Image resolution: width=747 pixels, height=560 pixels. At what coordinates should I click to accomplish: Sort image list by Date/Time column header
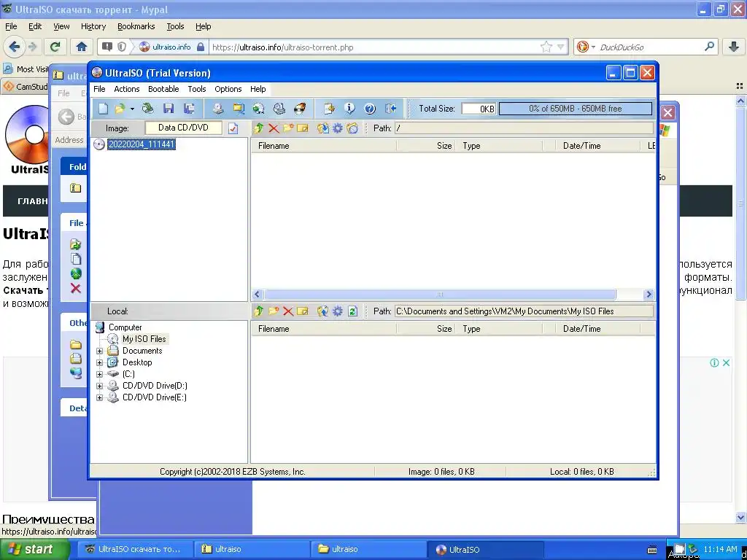pos(597,146)
